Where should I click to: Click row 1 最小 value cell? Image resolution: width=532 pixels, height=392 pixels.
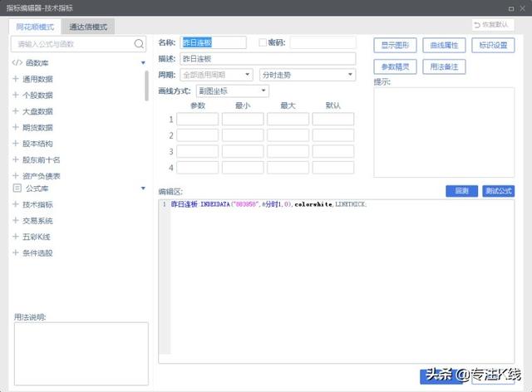[x=243, y=119]
